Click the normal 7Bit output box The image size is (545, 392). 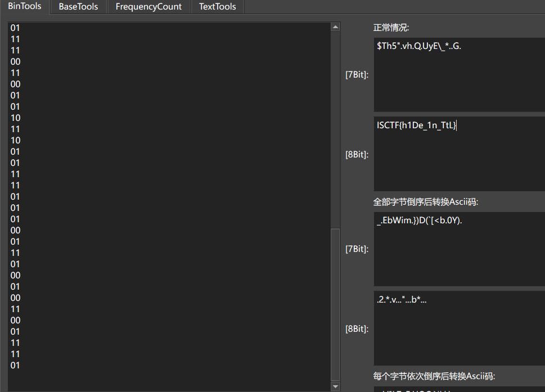coord(458,75)
